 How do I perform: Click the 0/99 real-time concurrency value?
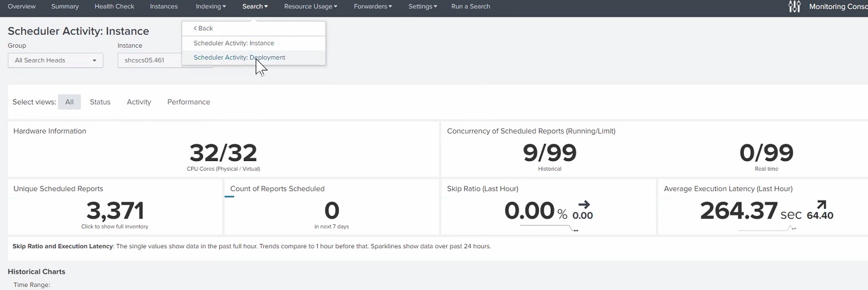(766, 153)
